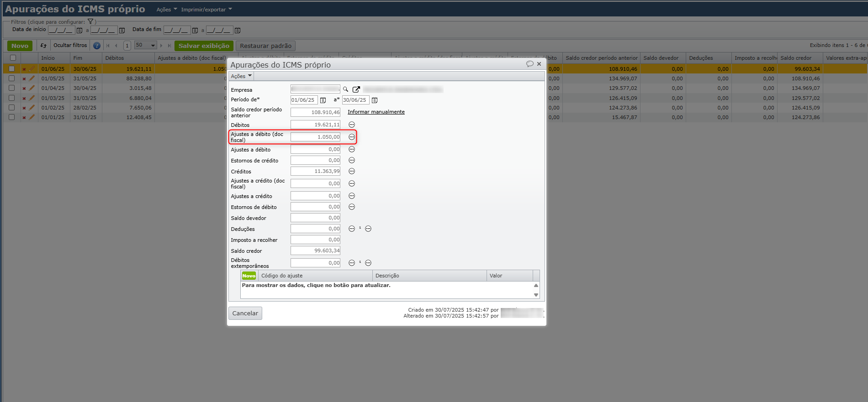
Task: Edit the 01/02/25 row with pencil icon
Action: click(x=32, y=108)
